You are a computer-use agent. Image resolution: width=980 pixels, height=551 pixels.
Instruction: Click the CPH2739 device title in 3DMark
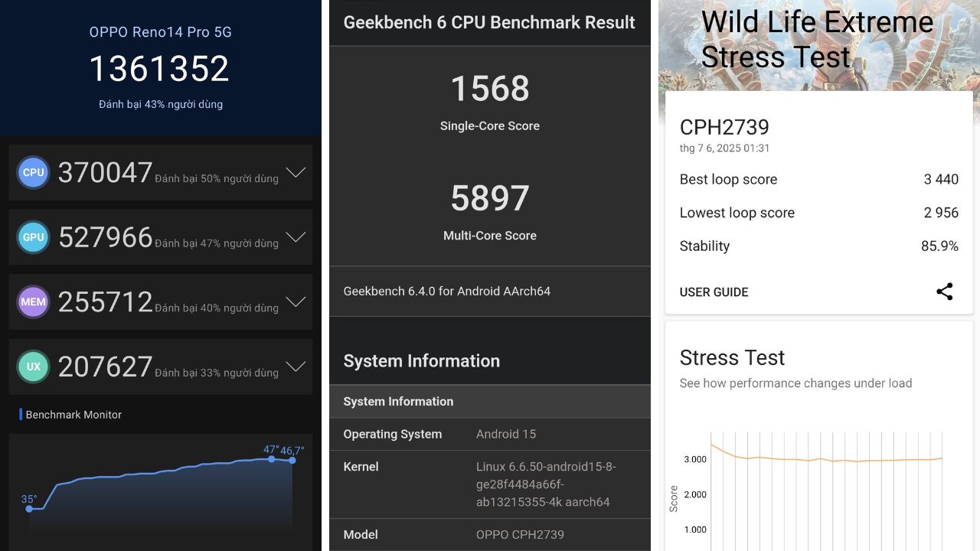point(724,127)
